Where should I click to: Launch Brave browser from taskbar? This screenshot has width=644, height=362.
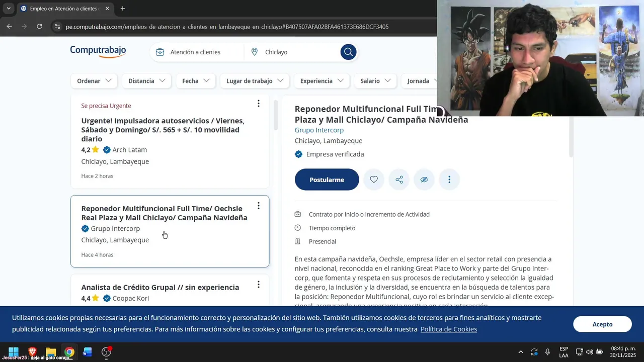[32, 352]
